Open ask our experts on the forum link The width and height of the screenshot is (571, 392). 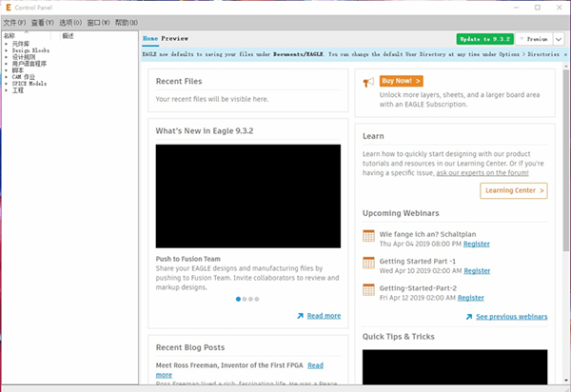pyautogui.click(x=482, y=173)
